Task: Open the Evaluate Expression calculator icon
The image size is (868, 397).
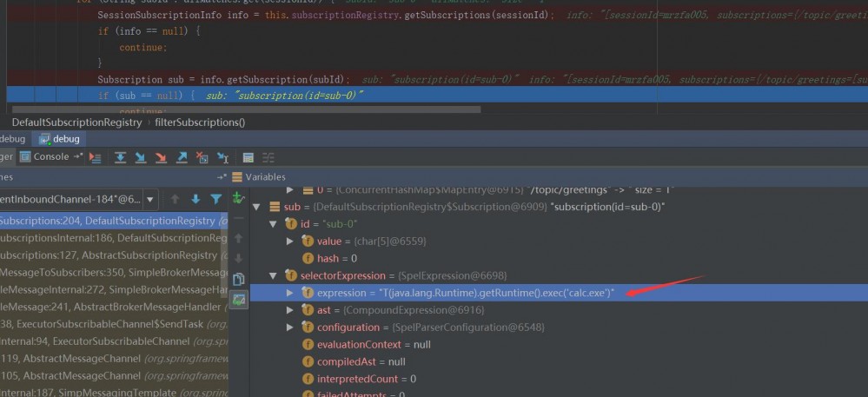Action: coord(248,158)
